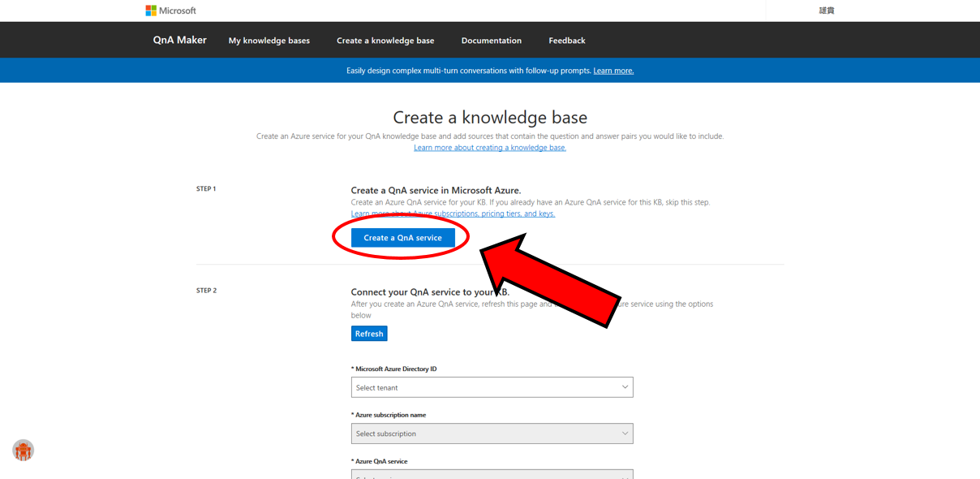Open Learn more about creating a knowledge base
Image resolution: width=980 pixels, height=479 pixels.
click(x=490, y=148)
